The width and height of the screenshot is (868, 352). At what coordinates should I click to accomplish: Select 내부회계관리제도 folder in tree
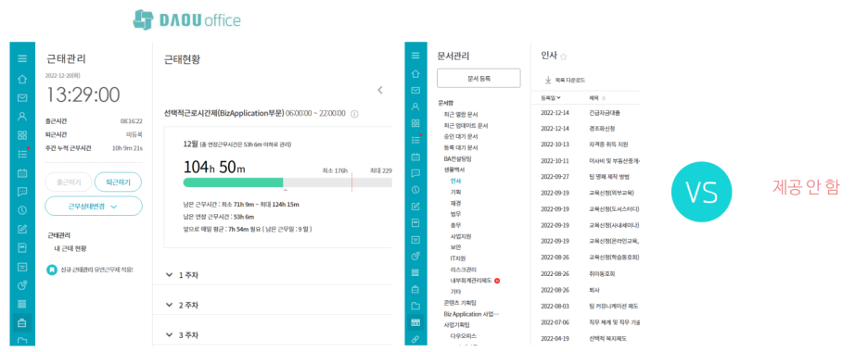pos(471,280)
